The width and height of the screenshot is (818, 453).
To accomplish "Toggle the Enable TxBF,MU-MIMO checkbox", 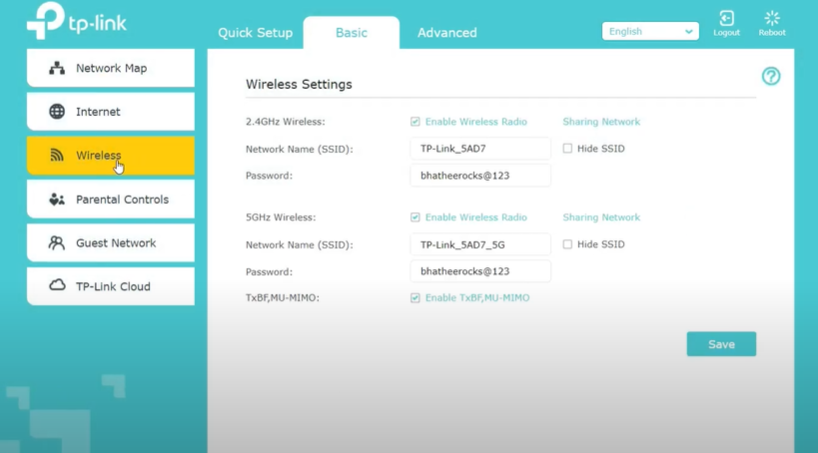I will pos(415,298).
